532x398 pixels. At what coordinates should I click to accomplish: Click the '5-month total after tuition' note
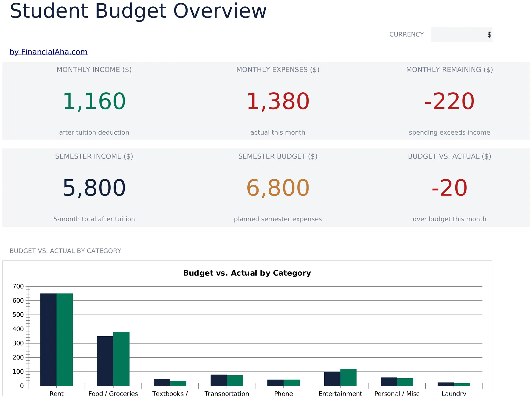[94, 219]
